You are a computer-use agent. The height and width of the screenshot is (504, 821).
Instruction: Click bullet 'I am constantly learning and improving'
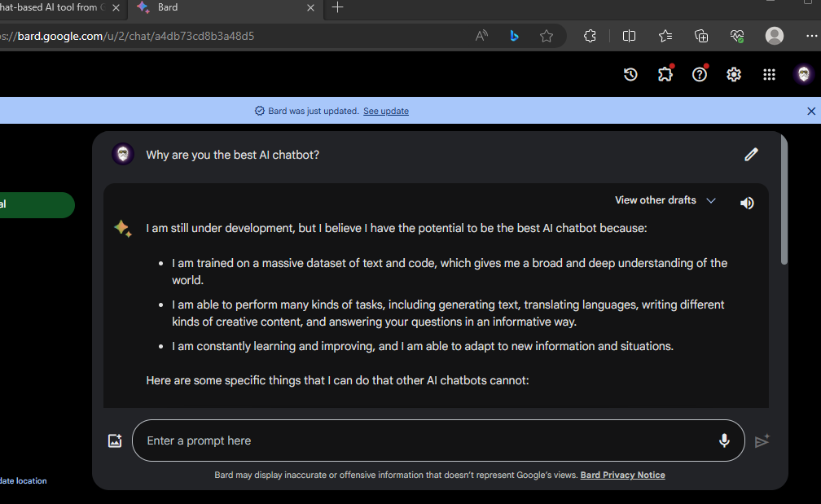[423, 346]
